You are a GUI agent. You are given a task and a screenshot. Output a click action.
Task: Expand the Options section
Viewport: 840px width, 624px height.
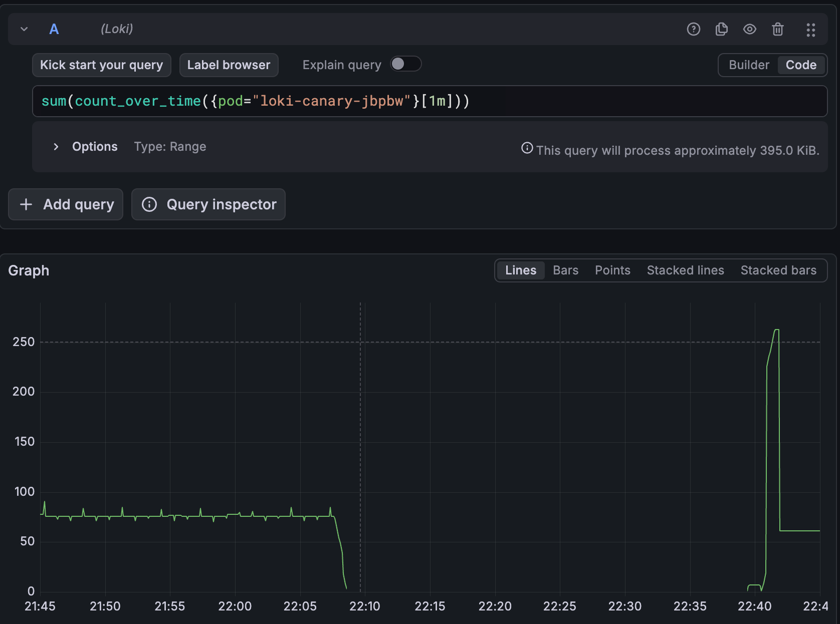56,147
